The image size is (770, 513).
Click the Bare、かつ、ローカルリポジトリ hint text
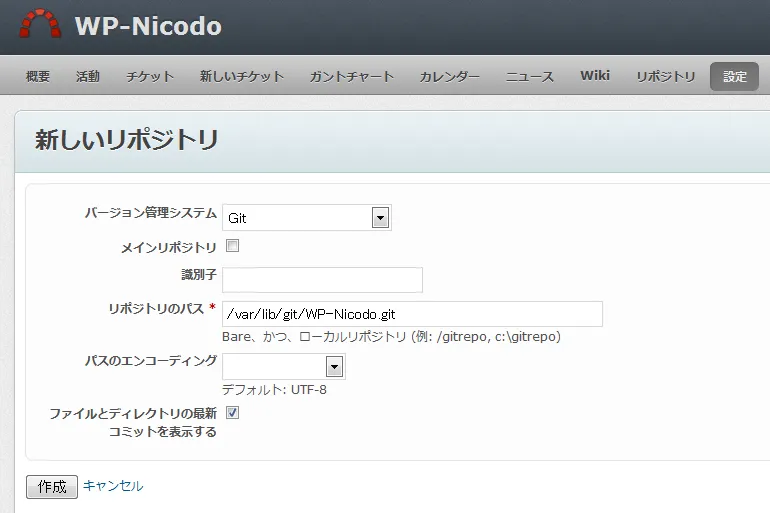point(391,337)
